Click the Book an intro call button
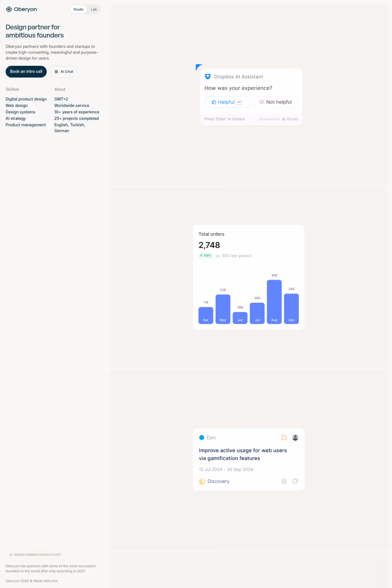The height and width of the screenshot is (588, 392). click(26, 71)
